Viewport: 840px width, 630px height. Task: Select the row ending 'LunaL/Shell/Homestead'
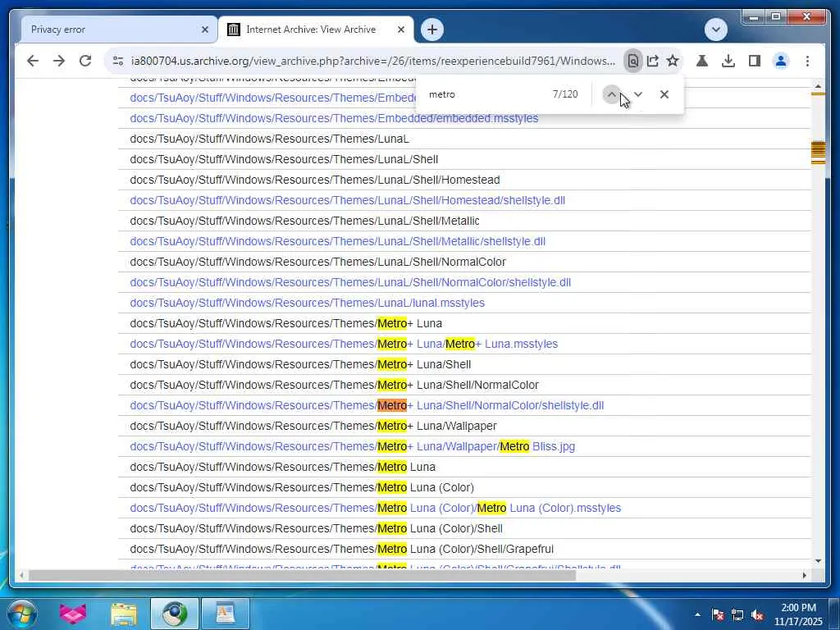(464, 180)
